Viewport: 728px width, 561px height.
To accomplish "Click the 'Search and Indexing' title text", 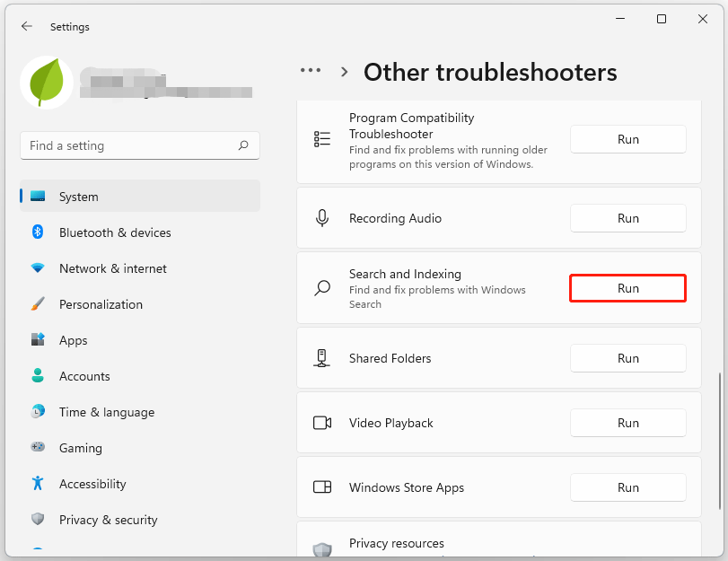I will pos(406,274).
